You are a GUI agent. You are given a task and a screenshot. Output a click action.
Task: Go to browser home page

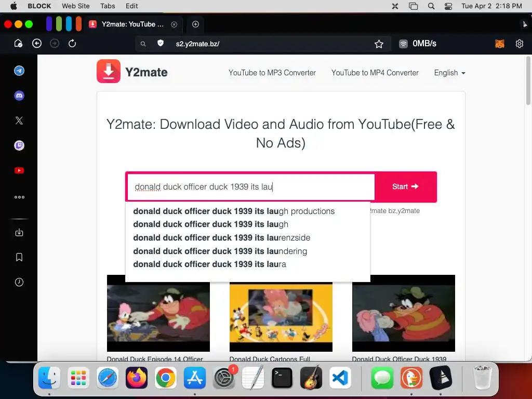click(18, 44)
